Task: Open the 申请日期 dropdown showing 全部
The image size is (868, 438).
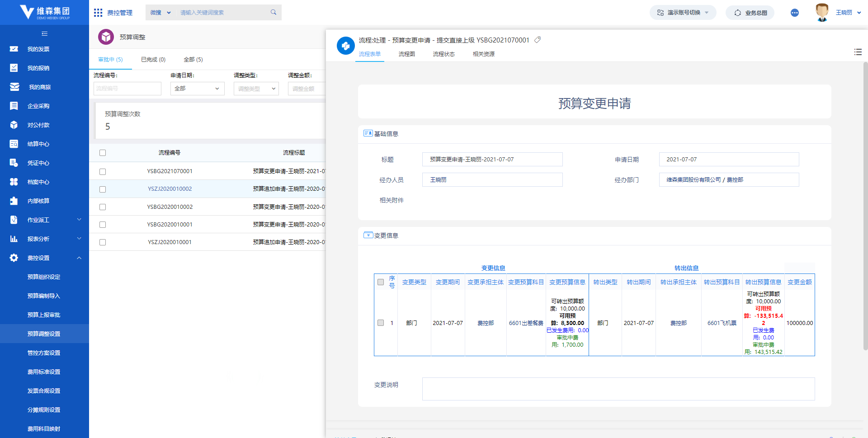Action: click(x=197, y=89)
